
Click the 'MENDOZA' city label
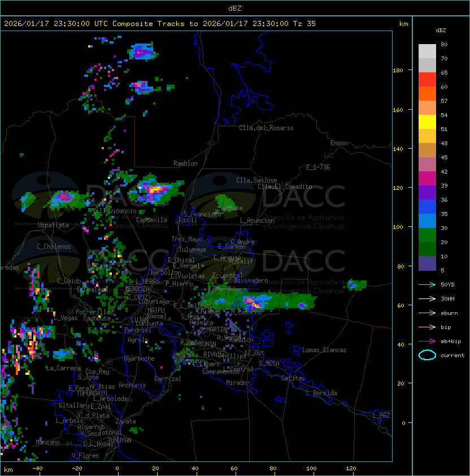click(137, 288)
